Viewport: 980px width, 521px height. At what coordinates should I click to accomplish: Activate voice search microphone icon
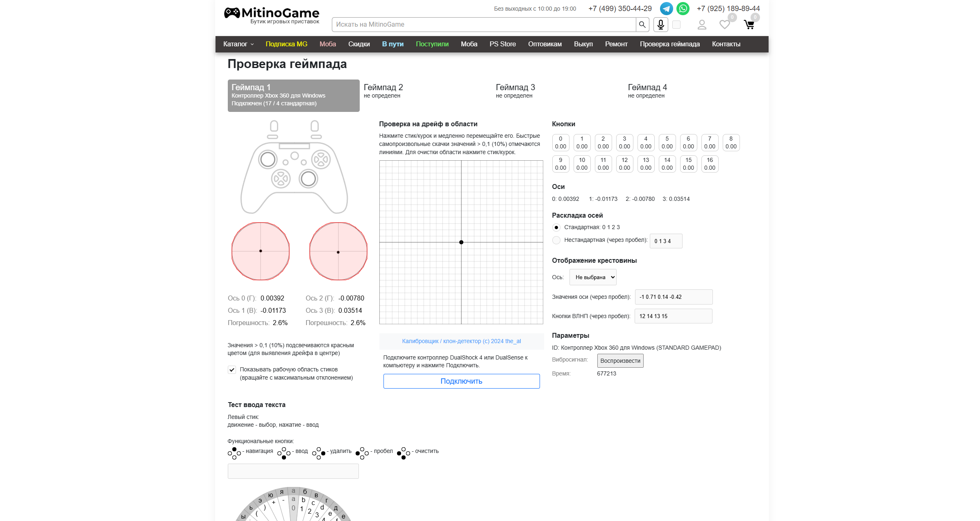[x=661, y=25]
